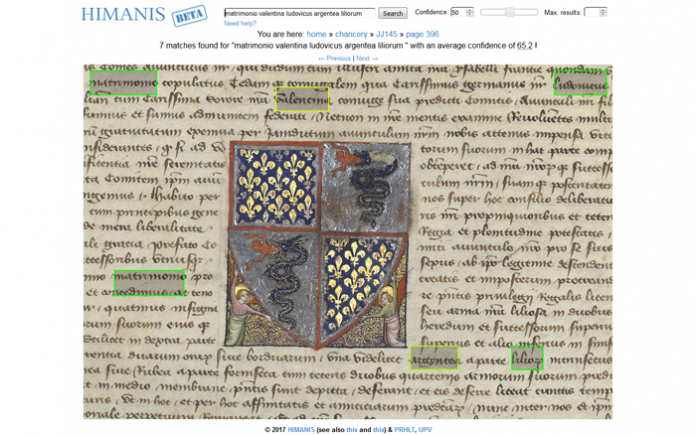Go to the home breadcrumb

[x=316, y=34]
